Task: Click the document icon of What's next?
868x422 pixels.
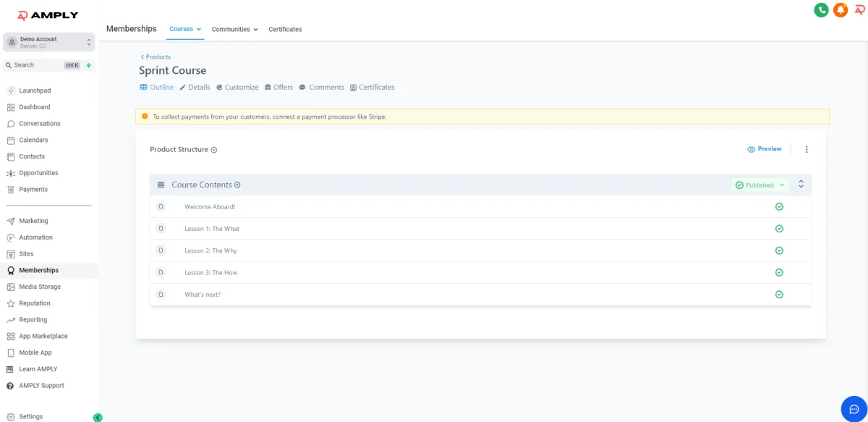Action: [x=161, y=295]
